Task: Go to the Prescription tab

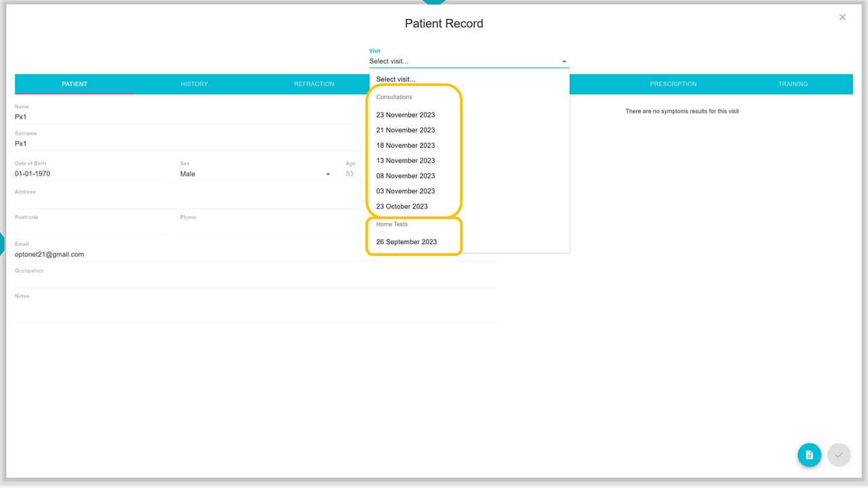Action: 673,84
